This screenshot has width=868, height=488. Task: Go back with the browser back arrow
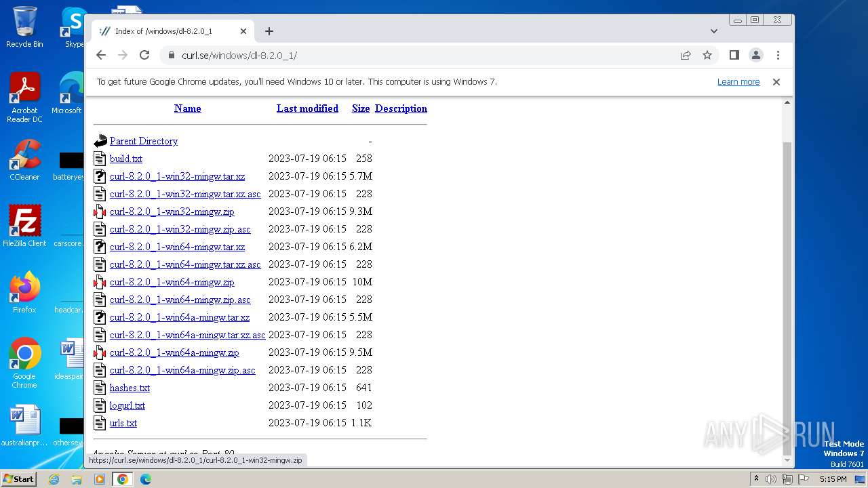click(101, 55)
